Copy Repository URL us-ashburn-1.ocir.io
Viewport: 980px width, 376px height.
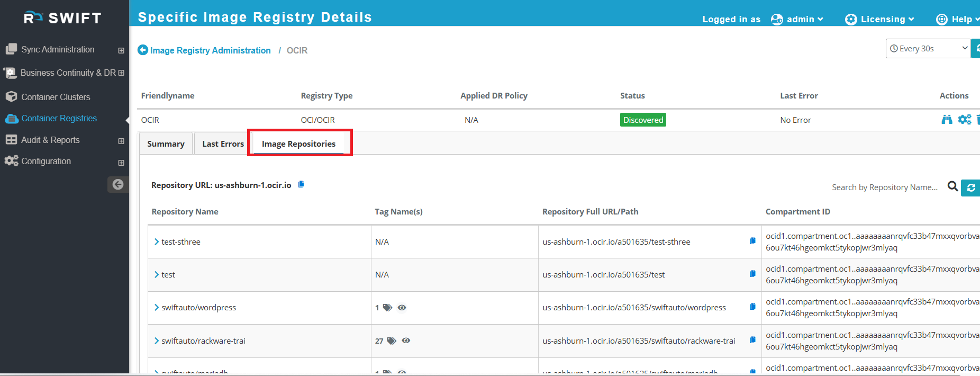(301, 184)
